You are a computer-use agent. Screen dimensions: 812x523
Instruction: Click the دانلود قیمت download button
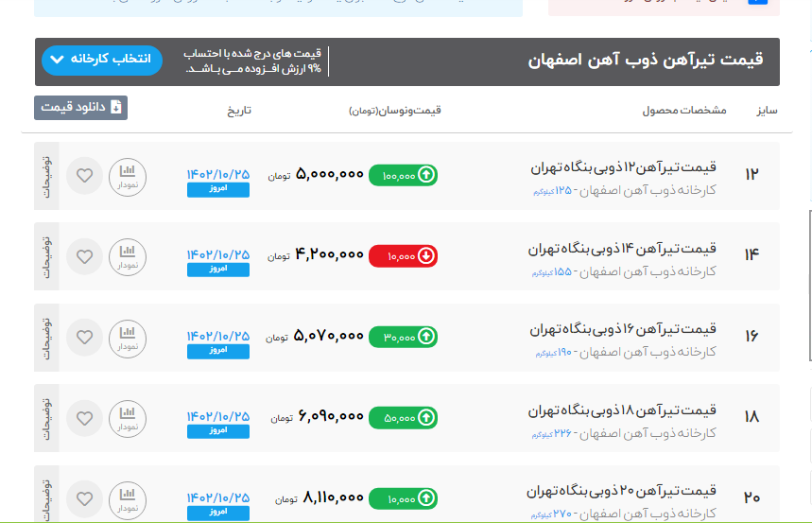pyautogui.click(x=80, y=108)
